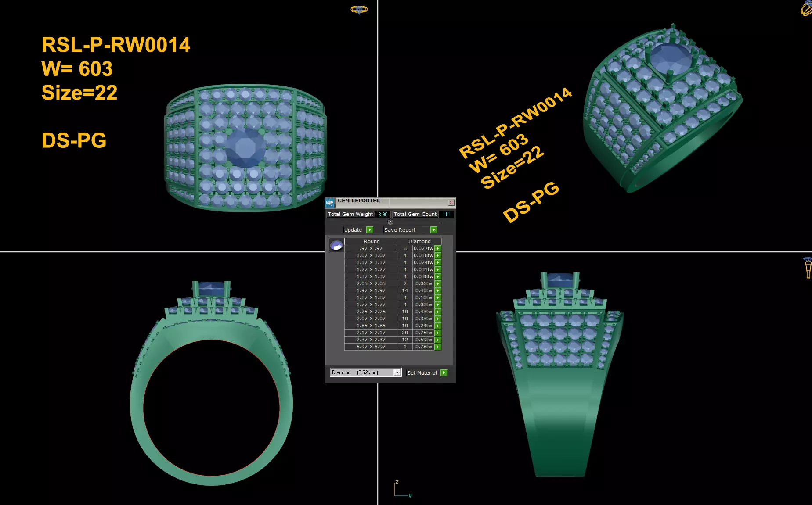Click the 0.78tw weight cell
The image size is (812, 505).
tap(424, 347)
